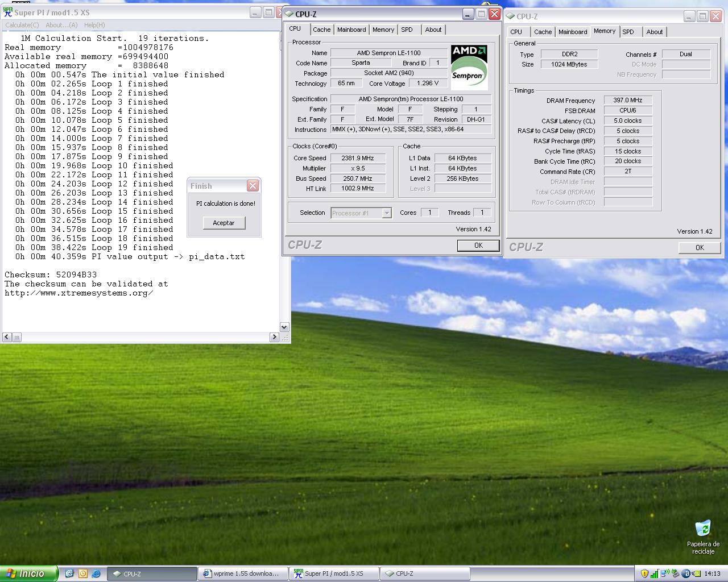Click the CAS# Latency value 5.0 clocks

tap(628, 120)
